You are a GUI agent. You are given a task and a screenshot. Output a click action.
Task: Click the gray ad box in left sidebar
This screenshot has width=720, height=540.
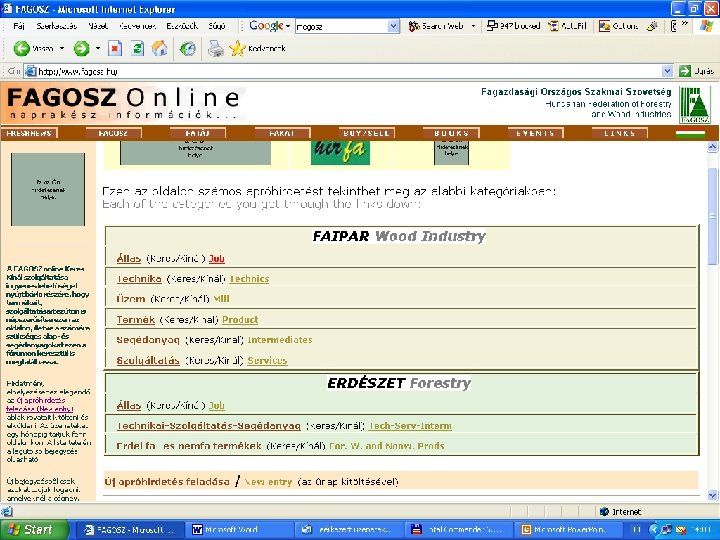coord(48,189)
